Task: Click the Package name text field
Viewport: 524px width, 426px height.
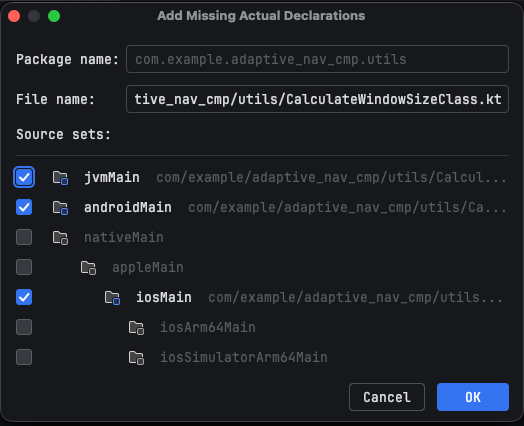Action: [317, 59]
